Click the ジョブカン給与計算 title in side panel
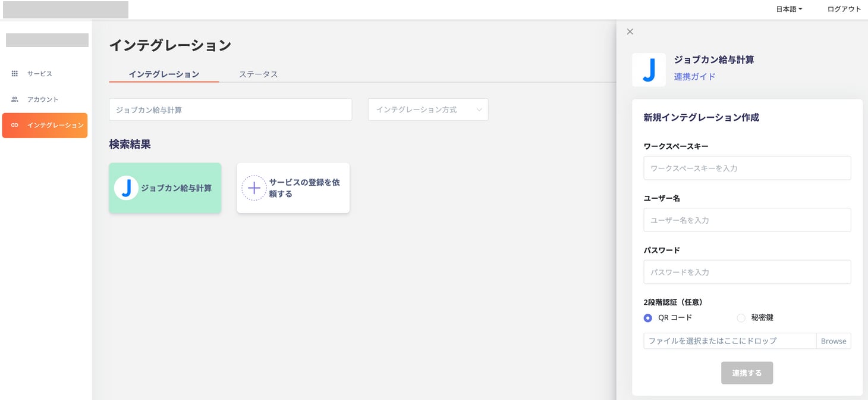The image size is (868, 400). point(714,60)
